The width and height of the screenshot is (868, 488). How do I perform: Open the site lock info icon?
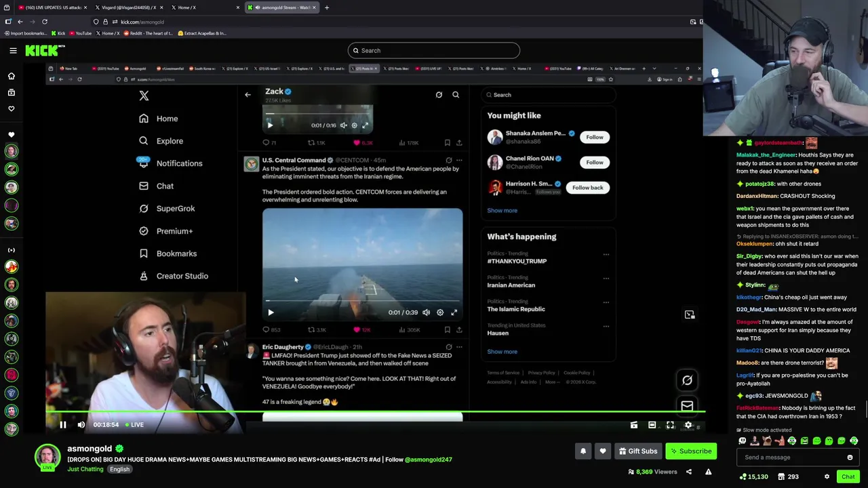105,22
